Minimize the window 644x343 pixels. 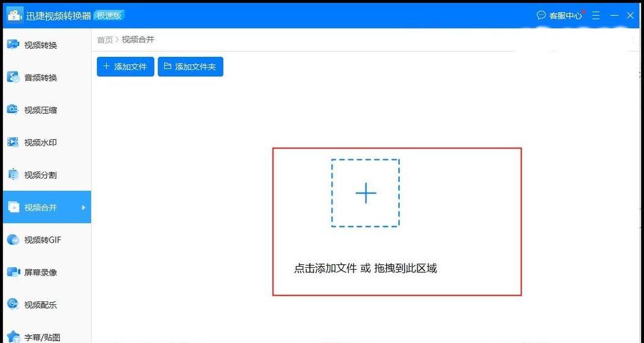click(615, 15)
